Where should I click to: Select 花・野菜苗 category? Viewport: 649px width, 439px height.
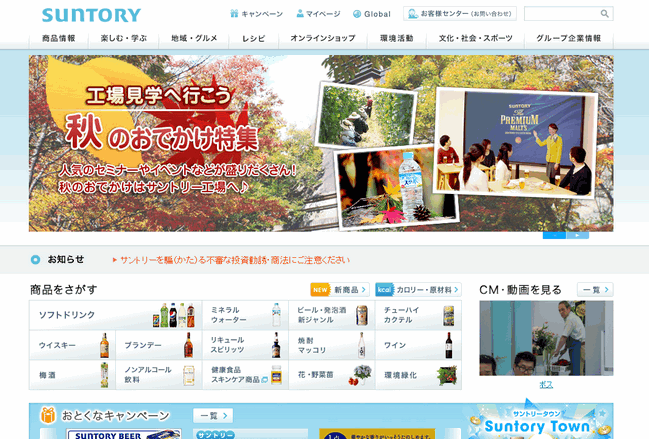332,375
